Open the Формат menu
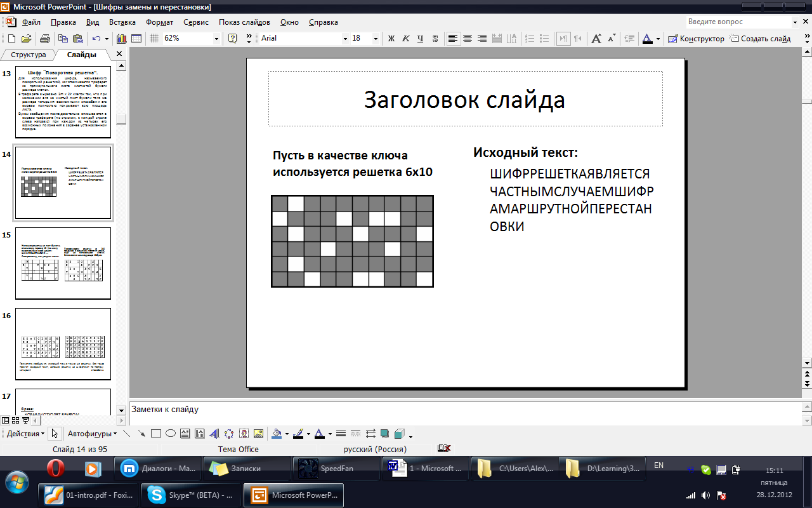The image size is (812, 508). pyautogui.click(x=160, y=22)
